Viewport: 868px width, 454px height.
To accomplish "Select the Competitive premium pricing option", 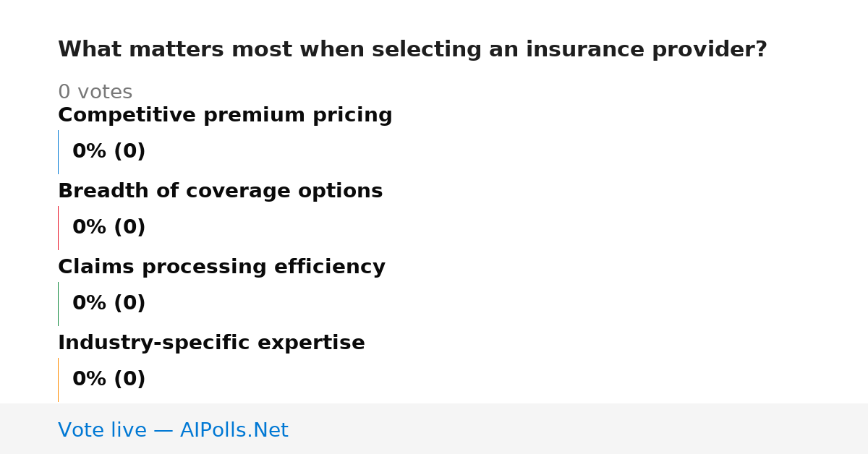I will pos(225,116).
